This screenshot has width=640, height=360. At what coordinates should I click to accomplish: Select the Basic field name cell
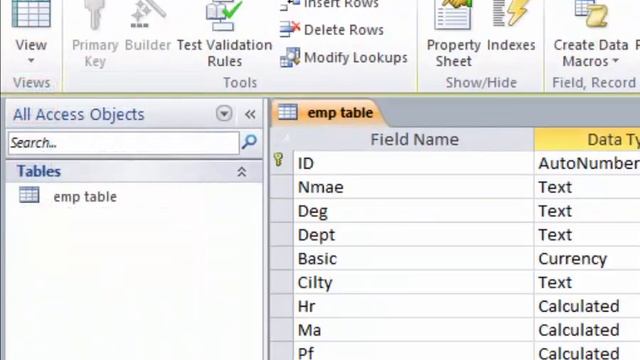click(414, 258)
